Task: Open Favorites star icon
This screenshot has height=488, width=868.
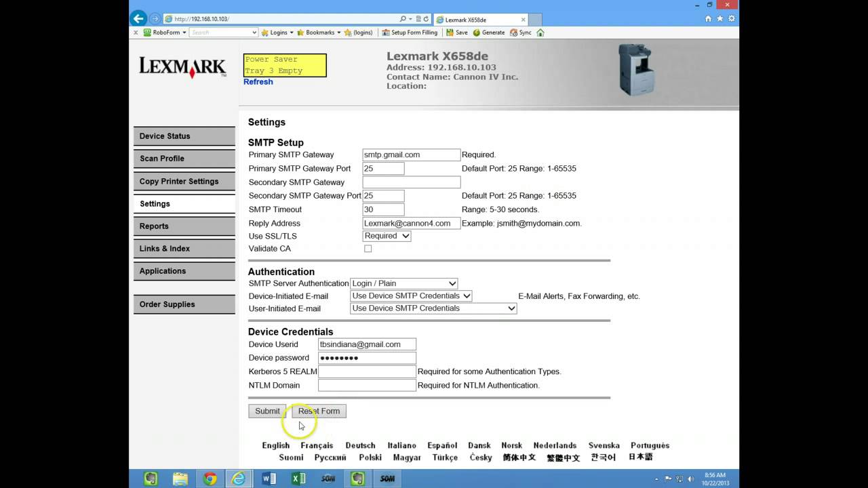Action: coord(719,19)
